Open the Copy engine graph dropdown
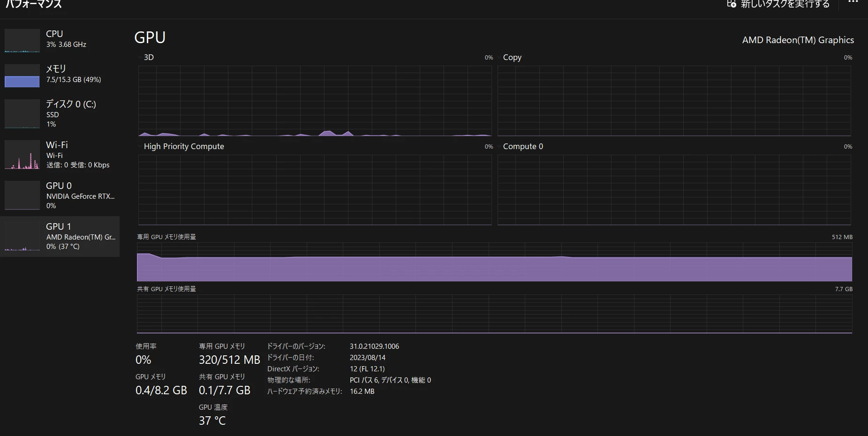Viewport: 868px width, 436px height. (x=499, y=57)
